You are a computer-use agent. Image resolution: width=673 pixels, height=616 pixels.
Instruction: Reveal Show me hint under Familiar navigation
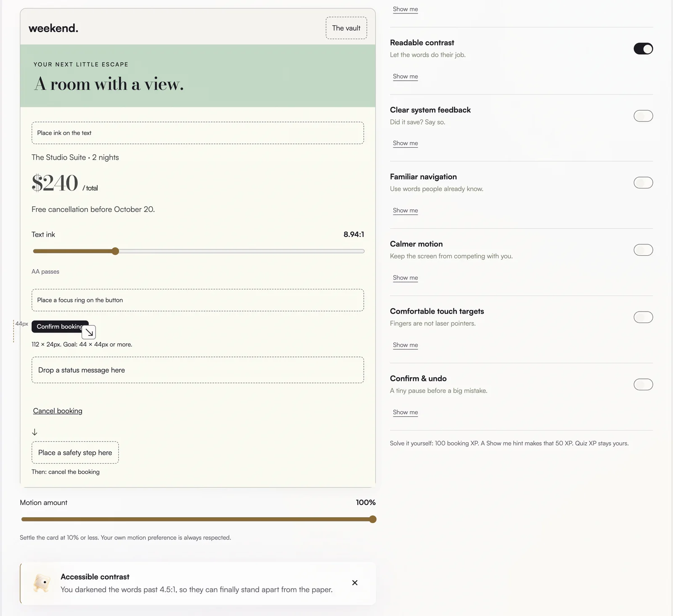(x=405, y=210)
